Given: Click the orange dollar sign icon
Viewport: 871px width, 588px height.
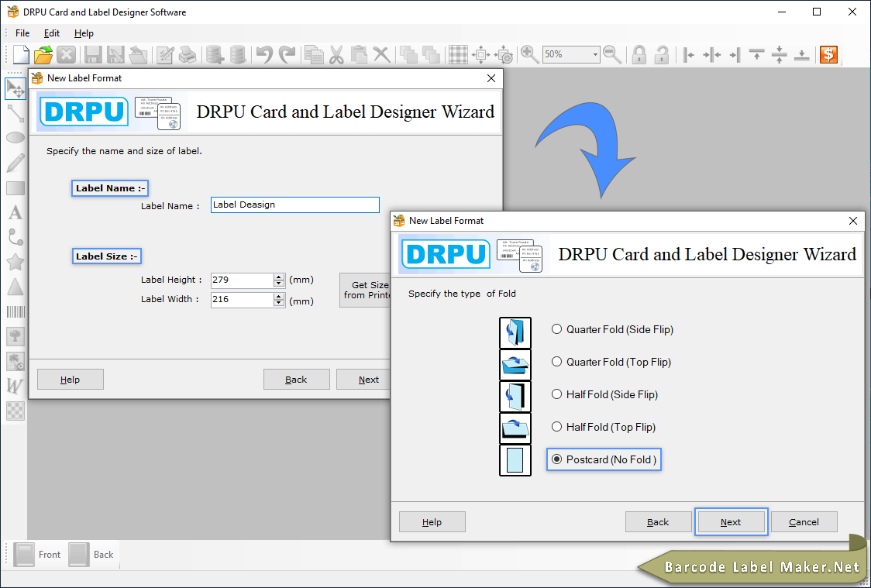Looking at the screenshot, I should (829, 54).
